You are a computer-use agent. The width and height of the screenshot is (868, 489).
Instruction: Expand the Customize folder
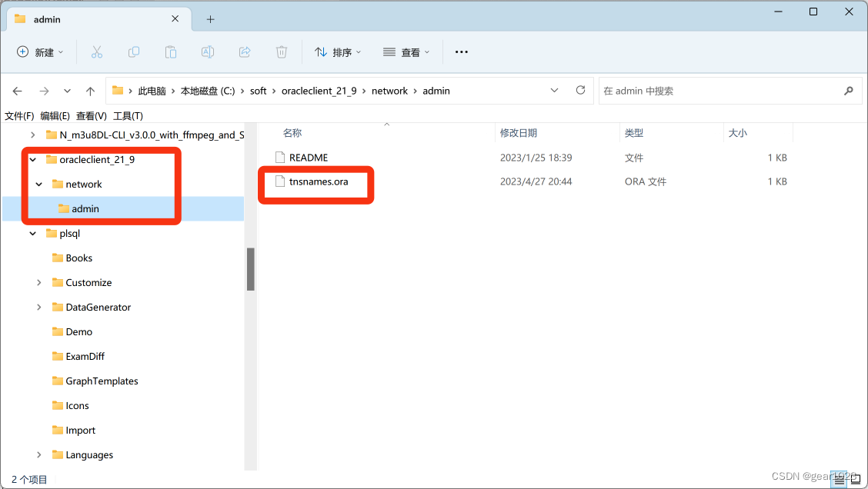pyautogui.click(x=39, y=282)
